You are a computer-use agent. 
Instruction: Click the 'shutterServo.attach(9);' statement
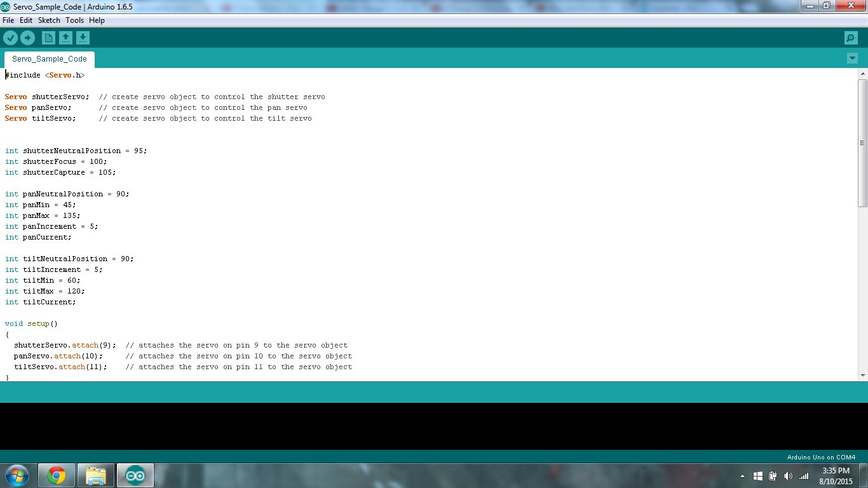coord(65,345)
